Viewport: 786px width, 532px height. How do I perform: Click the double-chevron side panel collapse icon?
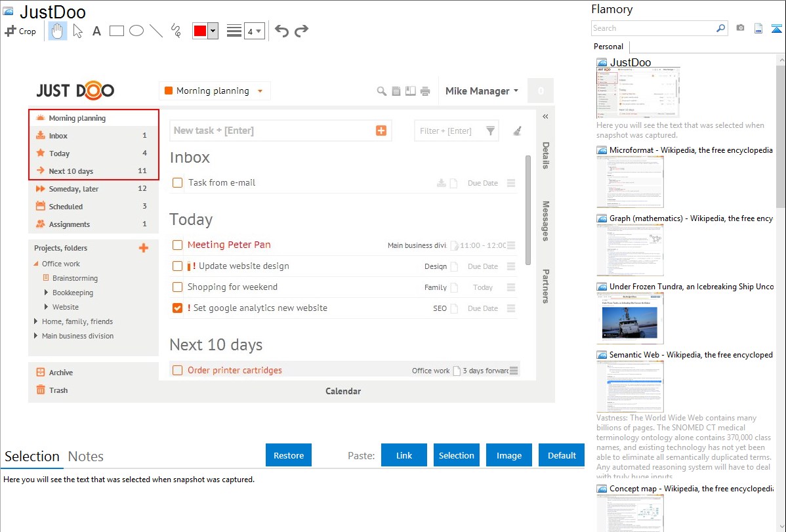click(545, 116)
